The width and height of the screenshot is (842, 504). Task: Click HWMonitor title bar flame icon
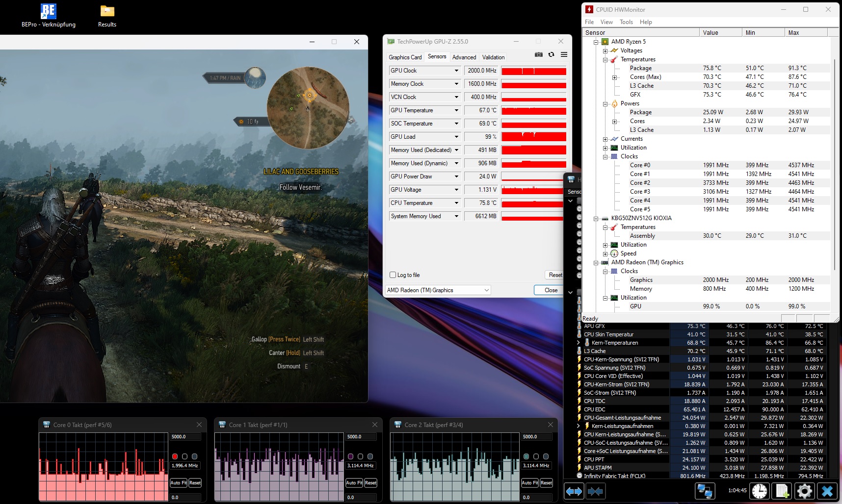[589, 9]
